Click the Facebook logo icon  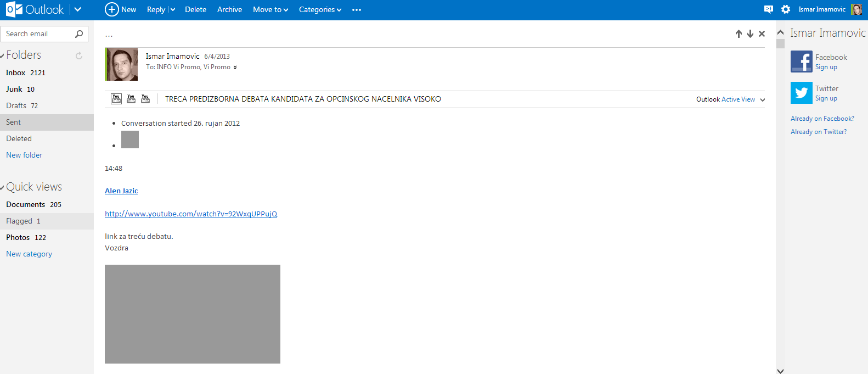click(801, 62)
